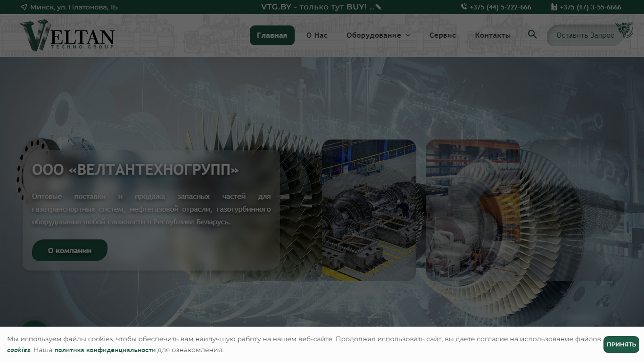Expand the Оборудование dropdown chevron
This screenshot has width=644, height=362.
(x=408, y=35)
